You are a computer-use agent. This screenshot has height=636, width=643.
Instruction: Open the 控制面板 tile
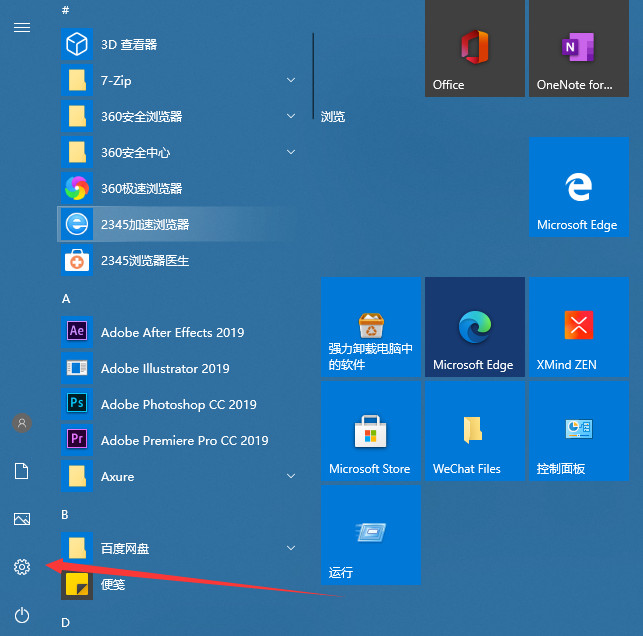[579, 431]
